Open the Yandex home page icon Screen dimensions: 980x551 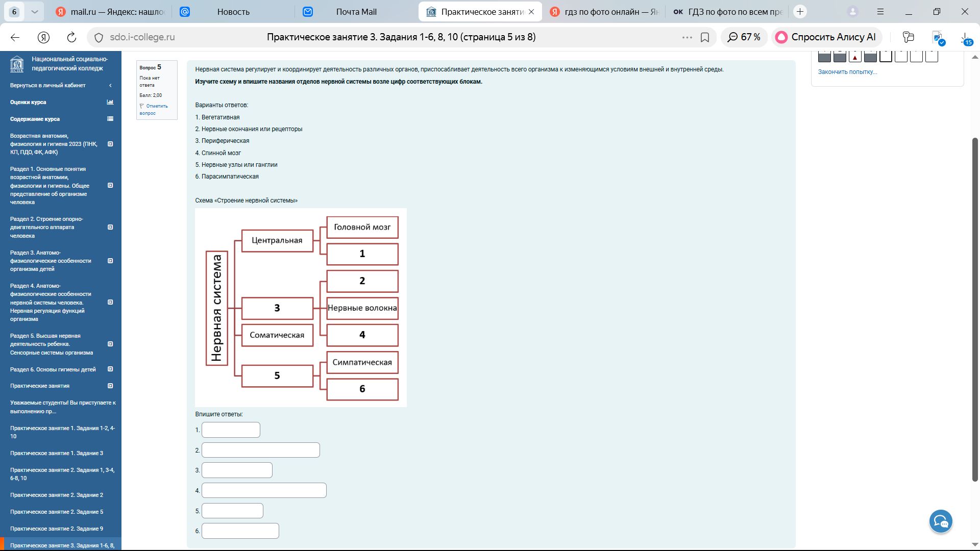pyautogui.click(x=44, y=37)
